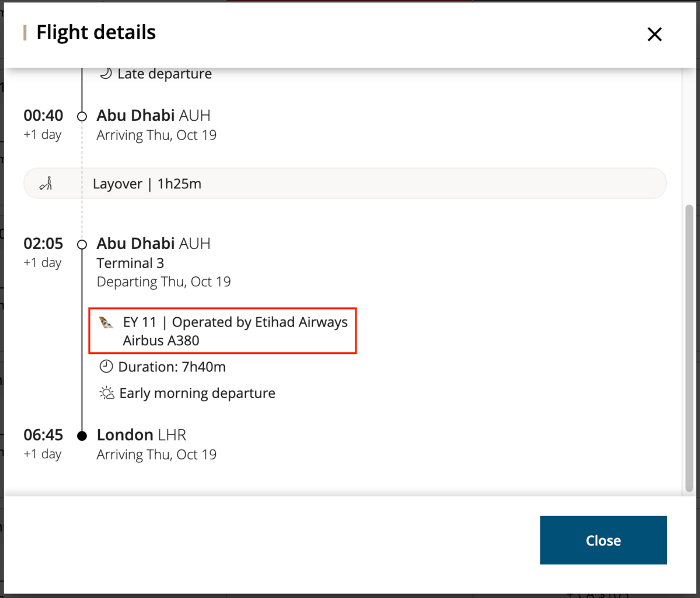This screenshot has width=700, height=598.
Task: Select '+1 day' under 02:05
Action: 43,262
